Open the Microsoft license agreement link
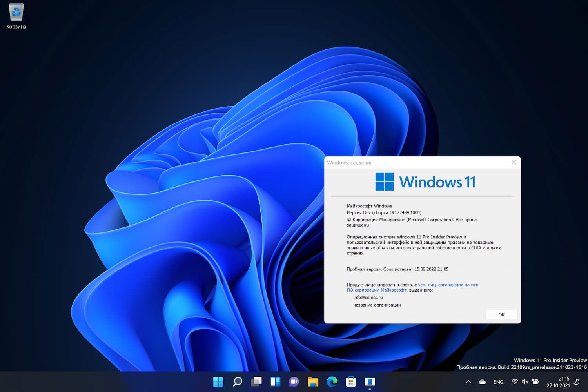Screen dimensions: 588x392 [448, 285]
